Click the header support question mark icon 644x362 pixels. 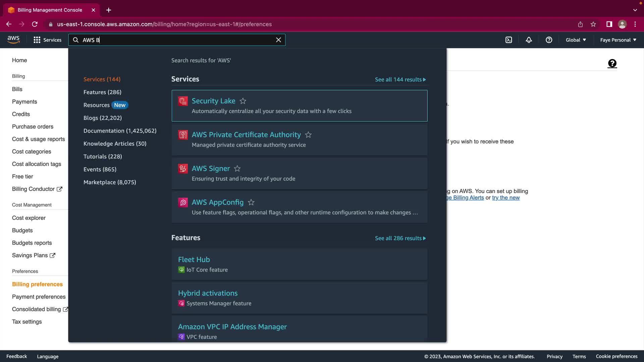click(549, 40)
